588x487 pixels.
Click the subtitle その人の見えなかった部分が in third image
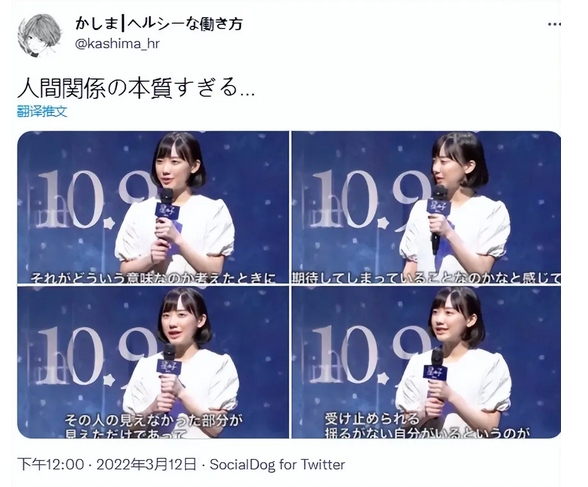[151, 420]
